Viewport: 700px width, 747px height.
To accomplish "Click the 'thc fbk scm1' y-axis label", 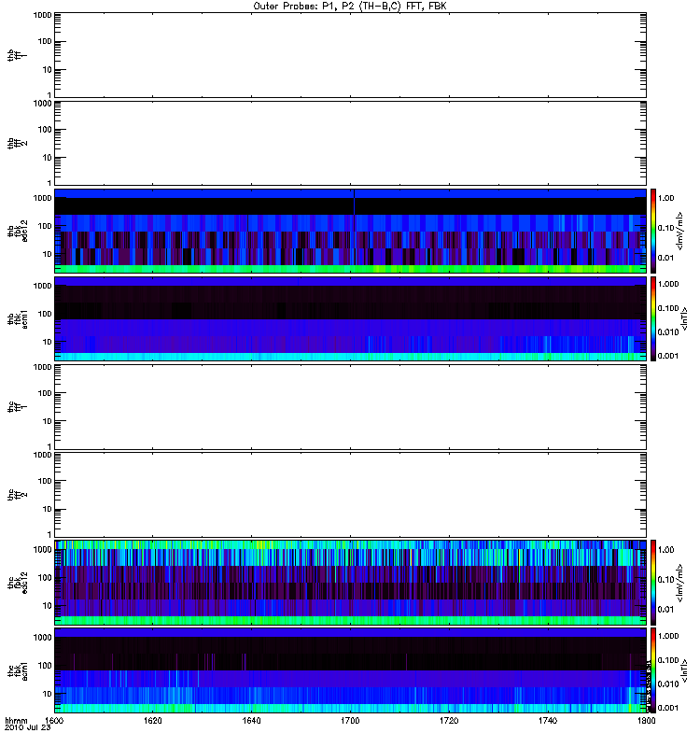I will click(17, 670).
